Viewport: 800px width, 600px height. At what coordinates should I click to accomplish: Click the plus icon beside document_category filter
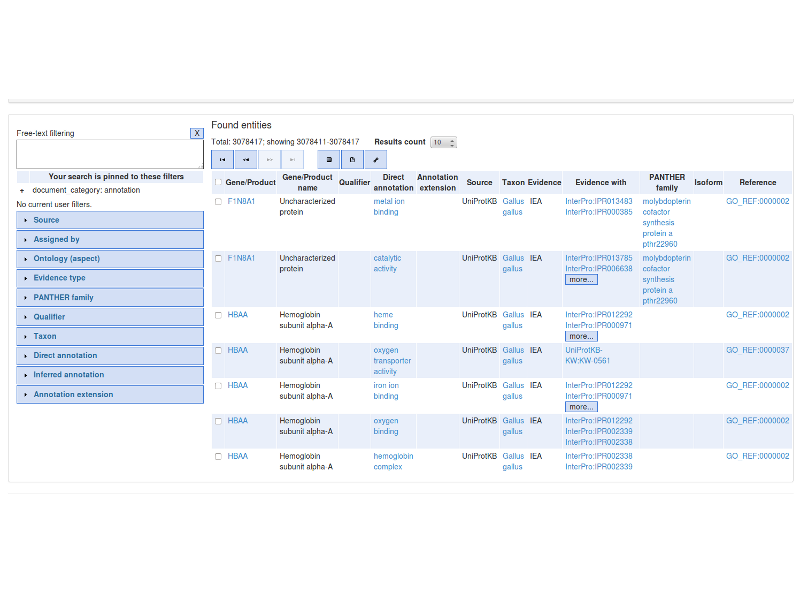coord(22,190)
